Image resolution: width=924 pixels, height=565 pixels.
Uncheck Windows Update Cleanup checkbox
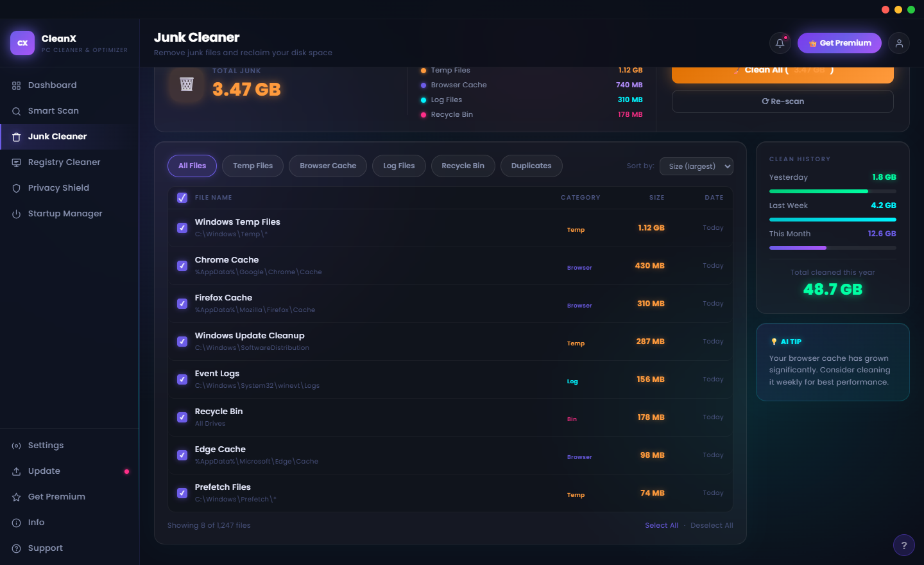point(182,342)
